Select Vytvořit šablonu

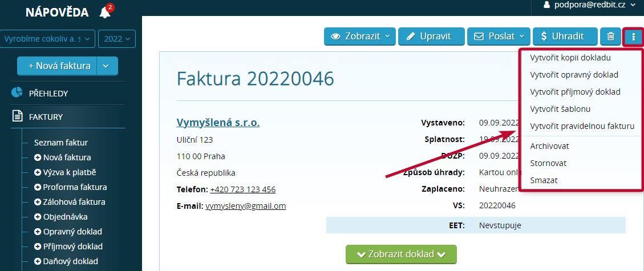click(560, 109)
